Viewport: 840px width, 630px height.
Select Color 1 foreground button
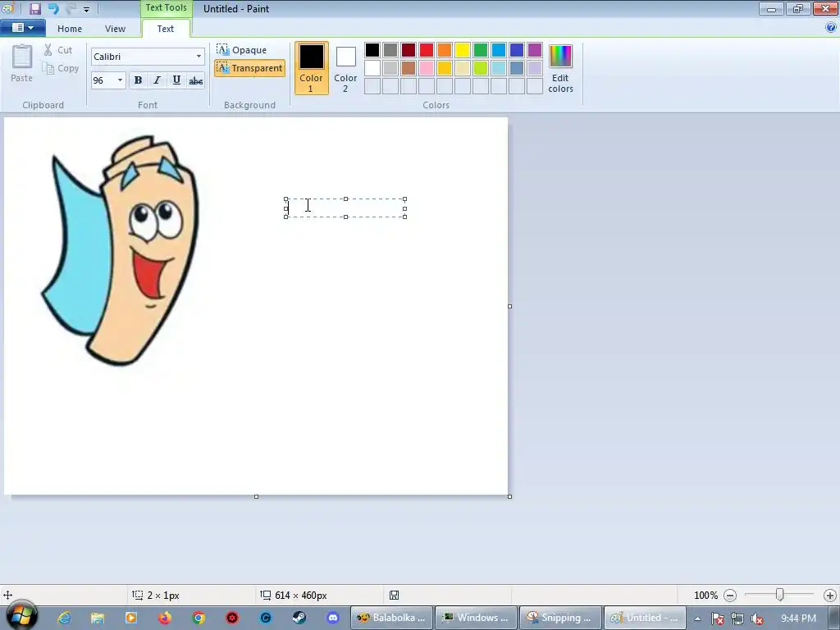[x=311, y=68]
